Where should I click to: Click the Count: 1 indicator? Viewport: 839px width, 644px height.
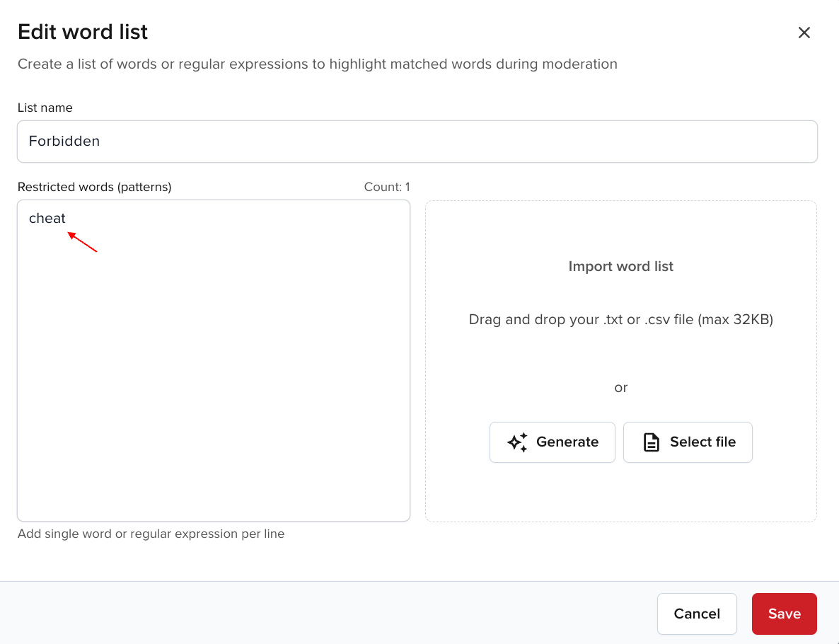[x=386, y=187]
